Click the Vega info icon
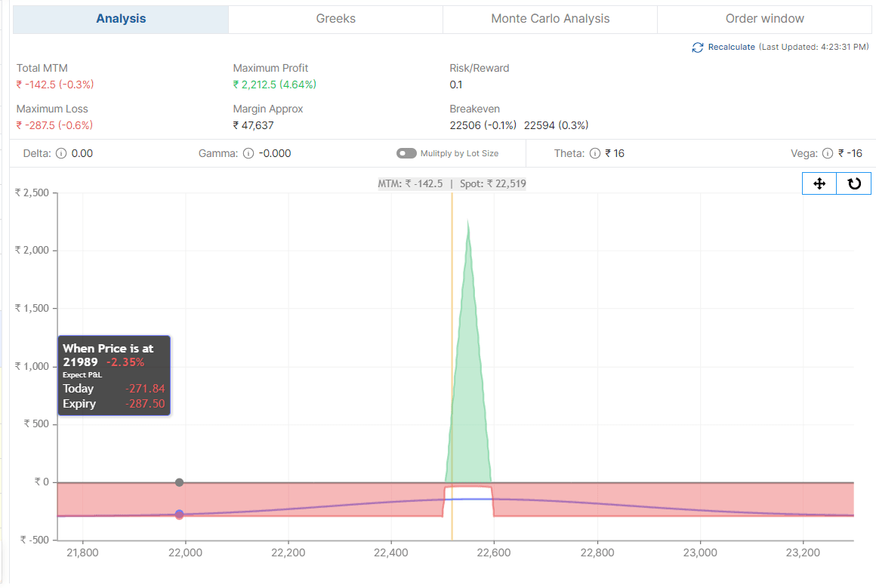 pyautogui.click(x=828, y=153)
